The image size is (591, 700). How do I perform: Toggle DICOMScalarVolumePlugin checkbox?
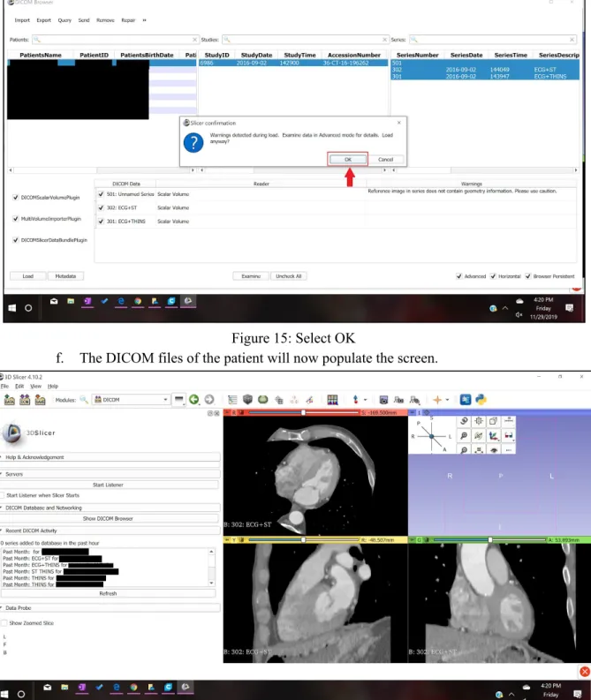[16, 198]
